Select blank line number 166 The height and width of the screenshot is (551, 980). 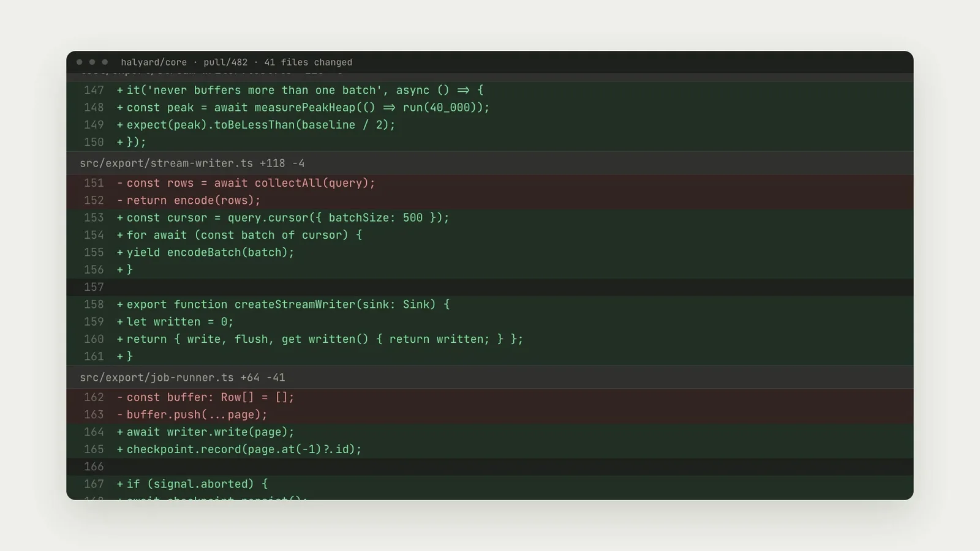[x=94, y=467]
